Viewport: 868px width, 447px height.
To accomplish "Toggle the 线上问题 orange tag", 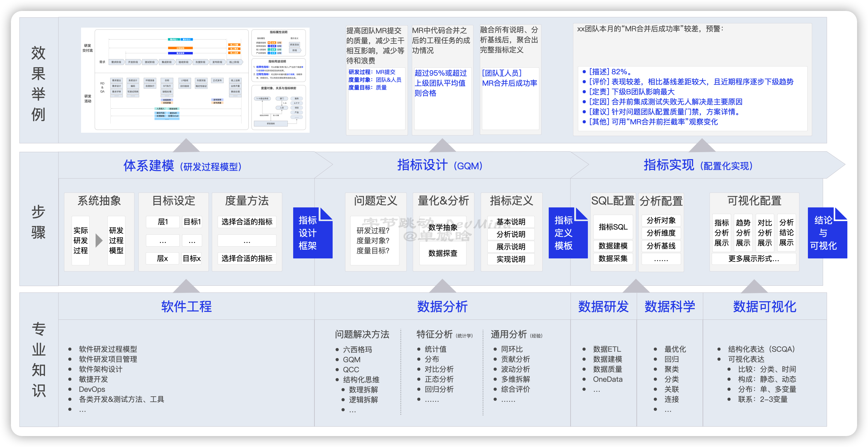I will coord(235,45).
